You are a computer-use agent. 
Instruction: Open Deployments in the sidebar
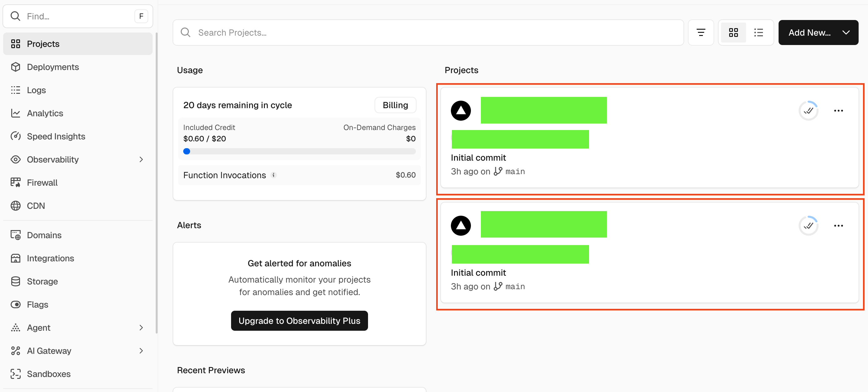tap(53, 67)
